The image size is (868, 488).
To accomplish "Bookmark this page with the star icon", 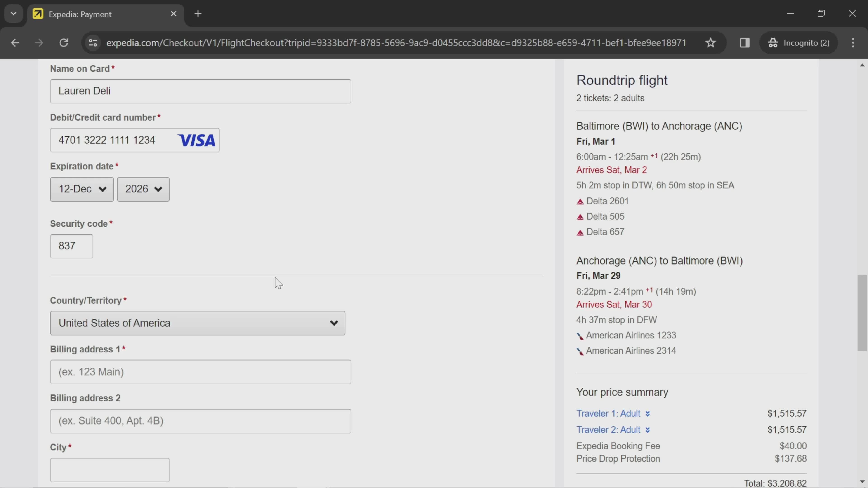I will (x=711, y=43).
